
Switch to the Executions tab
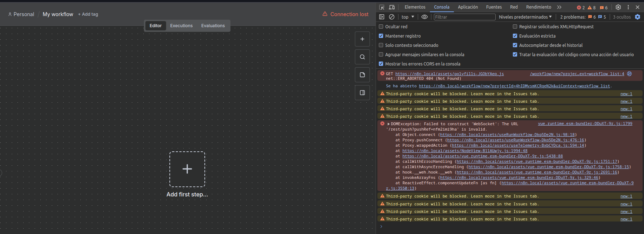(x=181, y=26)
